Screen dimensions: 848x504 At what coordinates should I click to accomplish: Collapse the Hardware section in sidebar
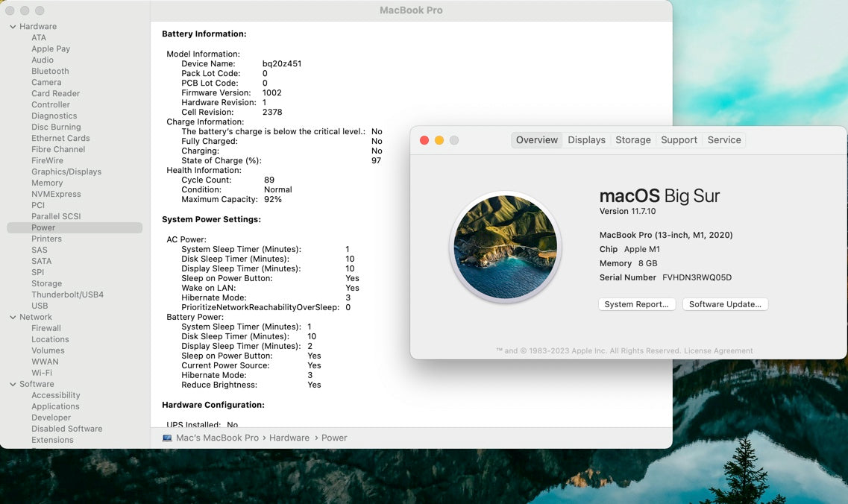point(13,27)
